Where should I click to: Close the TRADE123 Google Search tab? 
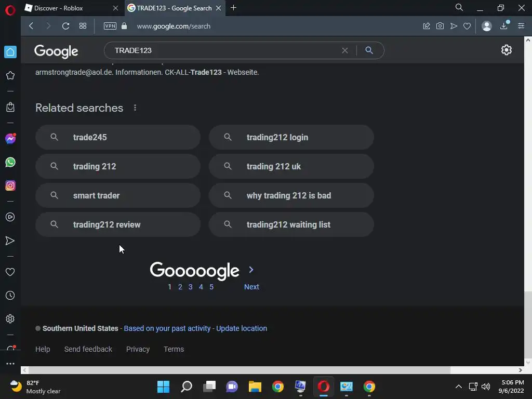pos(219,8)
